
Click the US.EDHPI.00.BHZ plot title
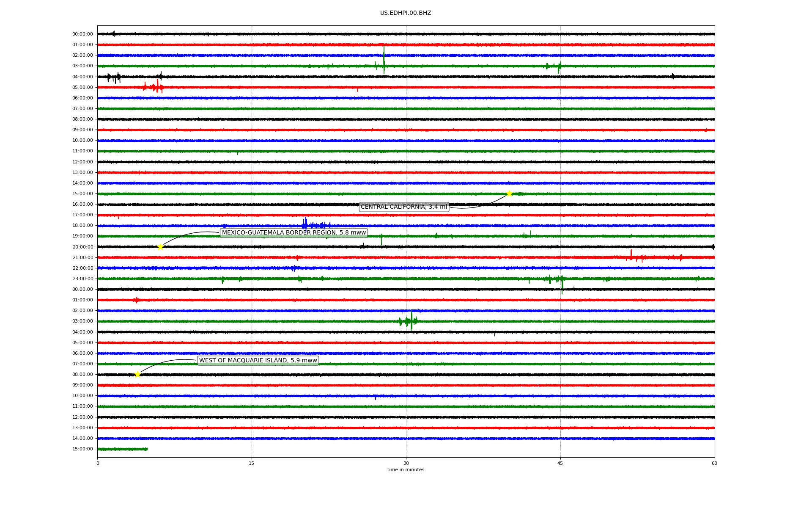[x=405, y=13]
